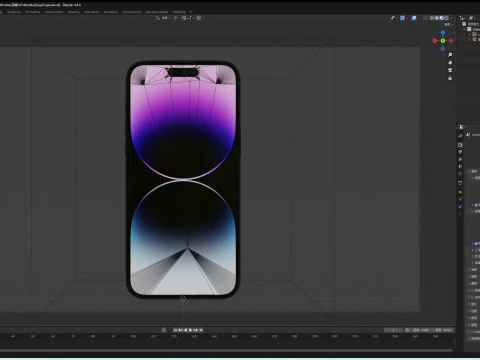Screen dimensions: 480x360
Task: Click the left red negative X axis on gizmo
Action: pyautogui.click(x=435, y=41)
